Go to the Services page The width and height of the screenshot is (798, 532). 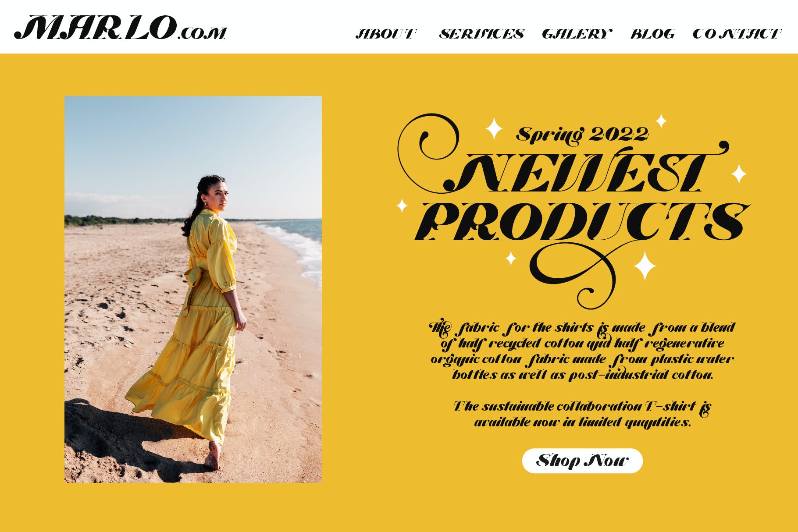pyautogui.click(x=481, y=34)
